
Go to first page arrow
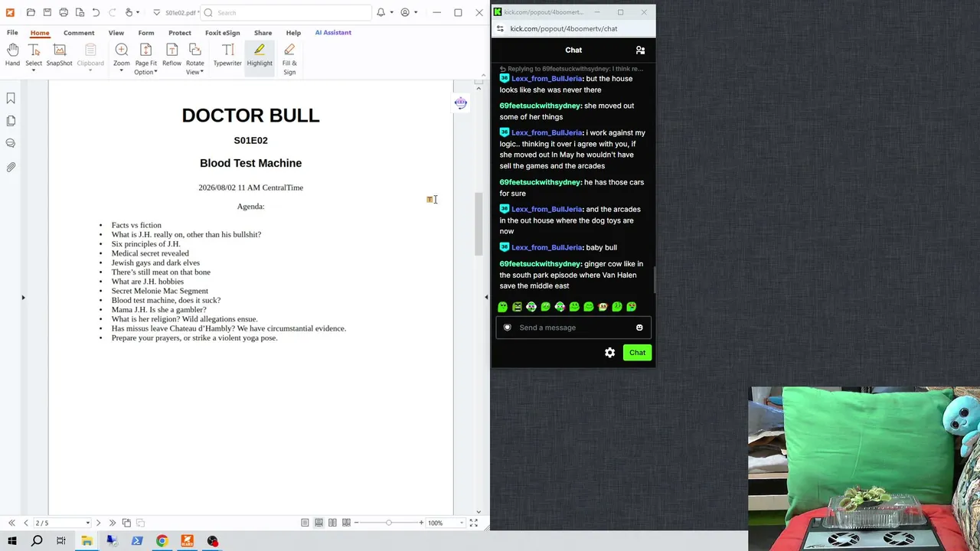point(11,523)
